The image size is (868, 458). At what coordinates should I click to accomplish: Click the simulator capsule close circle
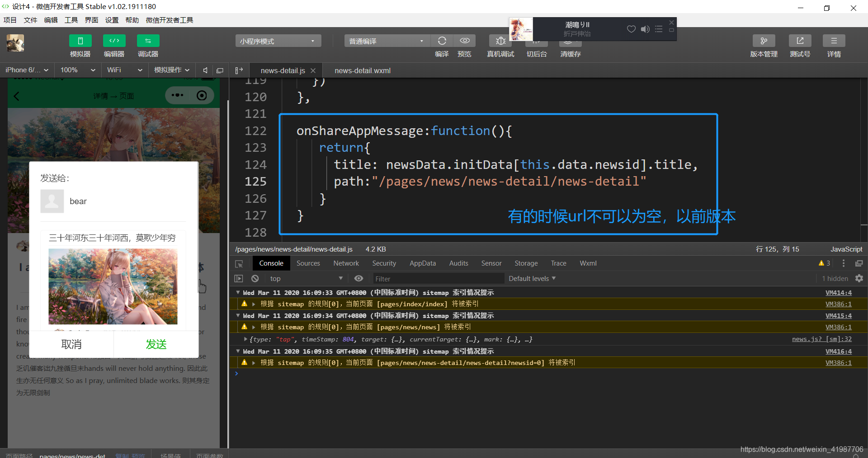point(202,95)
